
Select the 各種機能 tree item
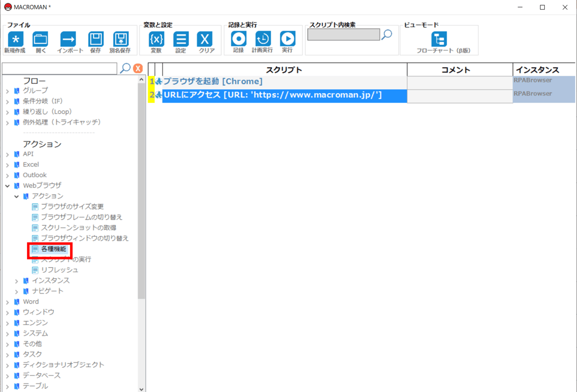(53, 249)
